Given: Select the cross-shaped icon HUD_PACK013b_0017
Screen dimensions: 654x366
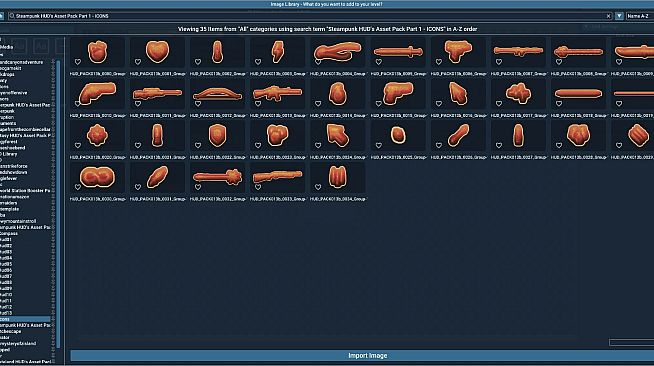Looking at the screenshot, I should tap(518, 93).
